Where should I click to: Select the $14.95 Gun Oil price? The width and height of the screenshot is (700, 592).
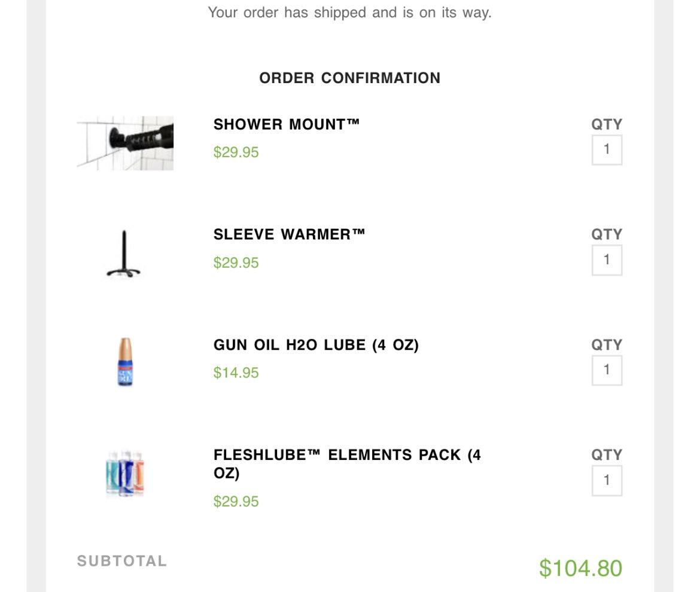tap(236, 373)
